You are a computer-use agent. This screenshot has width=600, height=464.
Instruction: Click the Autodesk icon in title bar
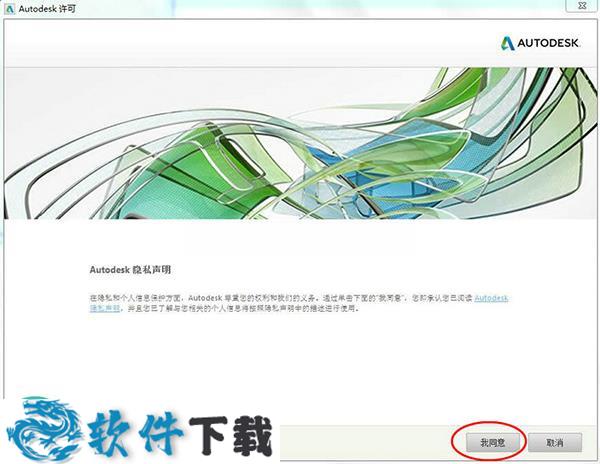pyautogui.click(x=9, y=8)
